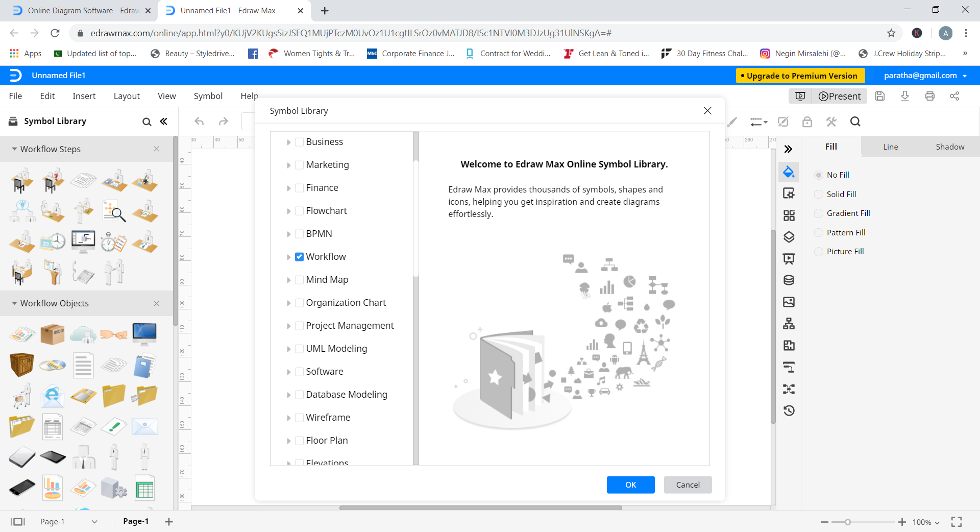980x532 pixels.
Task: Click the Undo arrow
Action: tap(199, 122)
